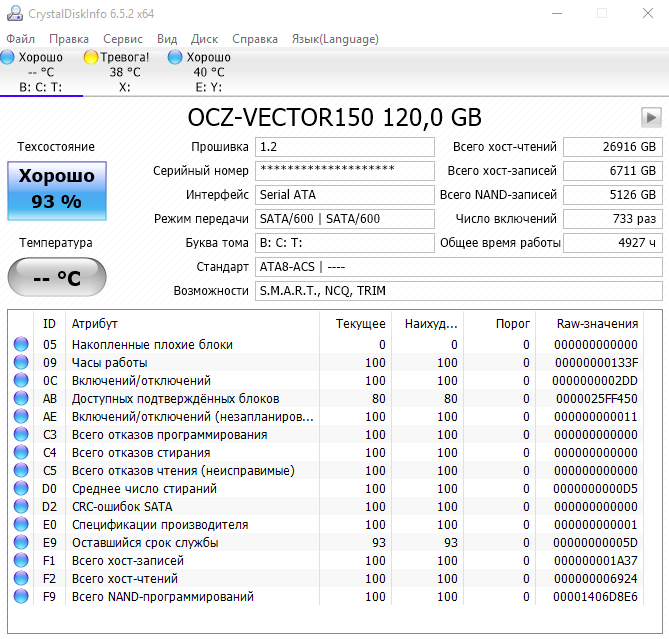Click status icon of Часы работы row
This screenshot has width=669, height=639.
pos(21,362)
